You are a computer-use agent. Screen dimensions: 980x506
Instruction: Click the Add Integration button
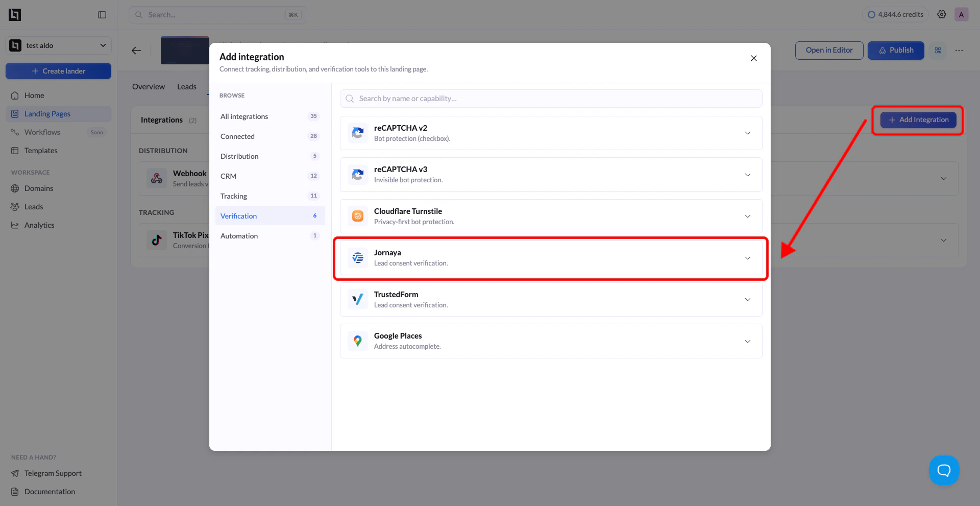coord(918,120)
